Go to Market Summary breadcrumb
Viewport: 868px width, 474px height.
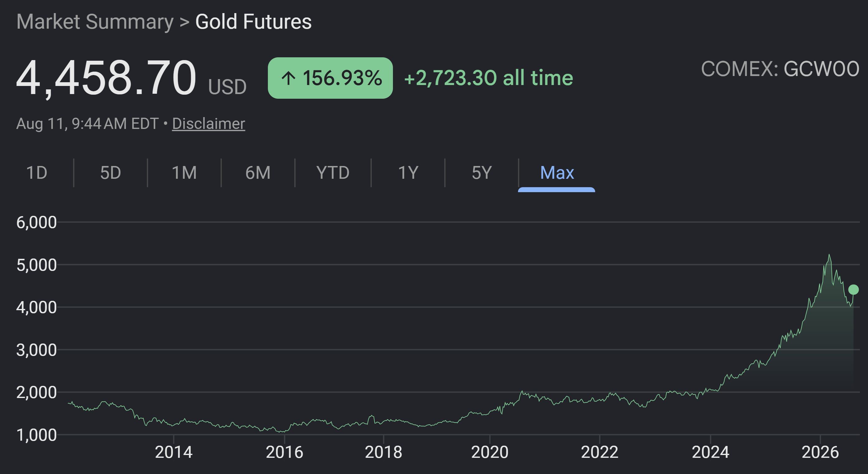95,21
